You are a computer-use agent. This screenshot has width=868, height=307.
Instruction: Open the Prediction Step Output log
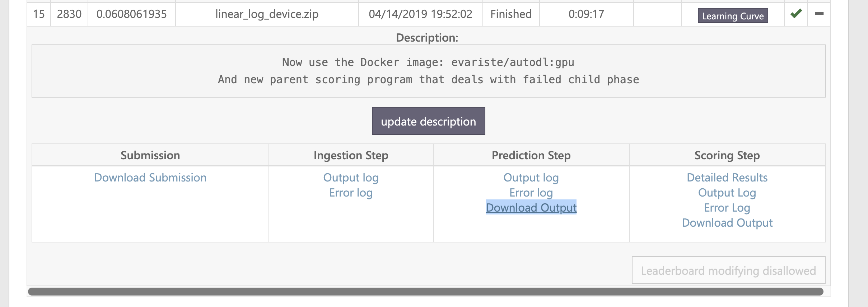(531, 177)
